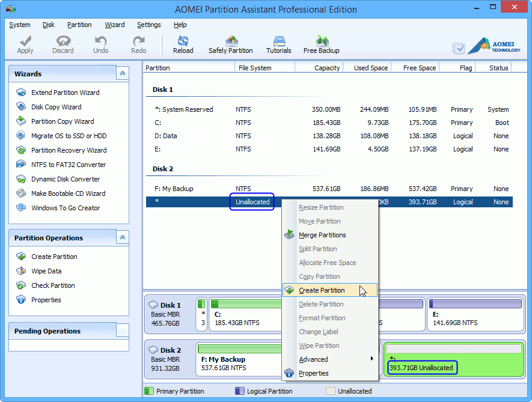Open NTFS to FAT32 Converter
532x402 pixels.
(x=69, y=165)
